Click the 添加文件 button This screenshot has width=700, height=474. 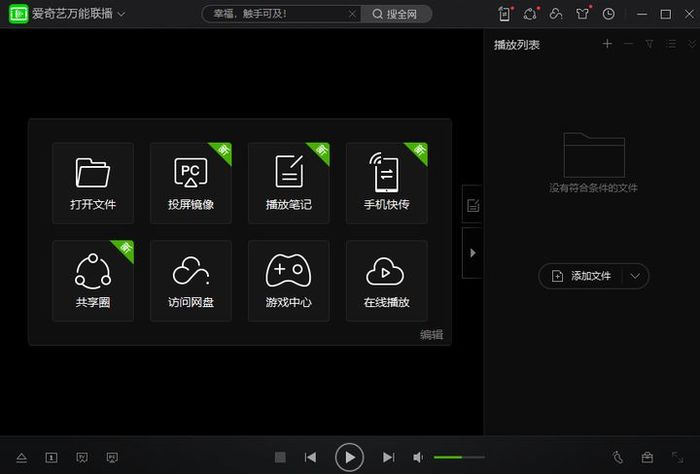[x=582, y=276]
